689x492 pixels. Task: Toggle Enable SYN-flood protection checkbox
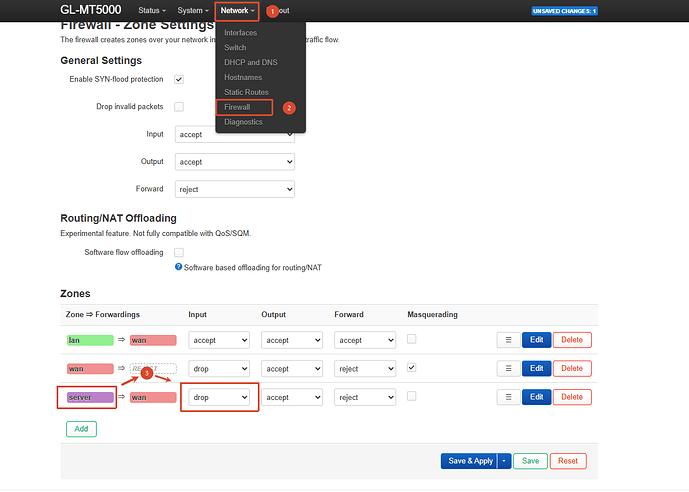179,80
